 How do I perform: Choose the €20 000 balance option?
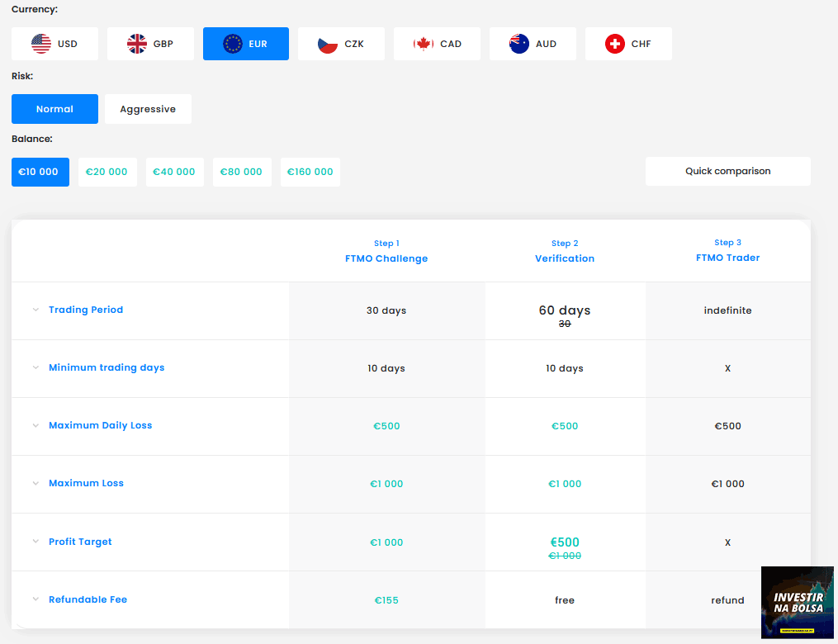[107, 172]
